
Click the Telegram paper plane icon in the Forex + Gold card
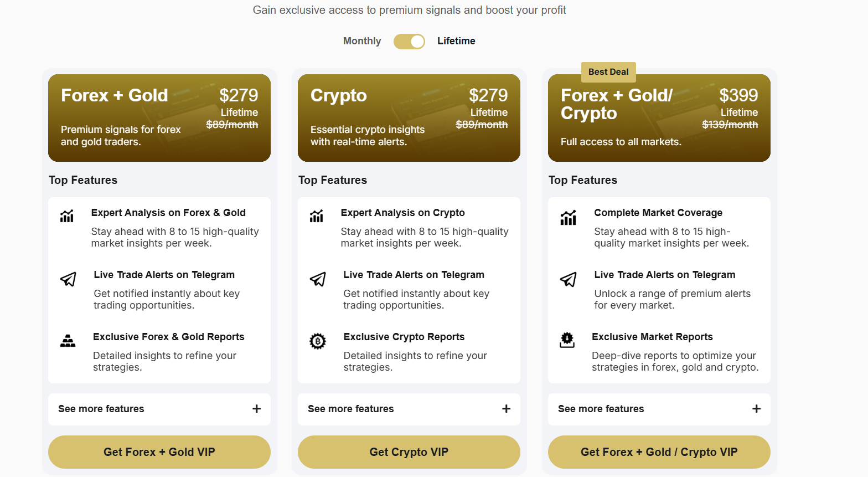click(x=68, y=279)
